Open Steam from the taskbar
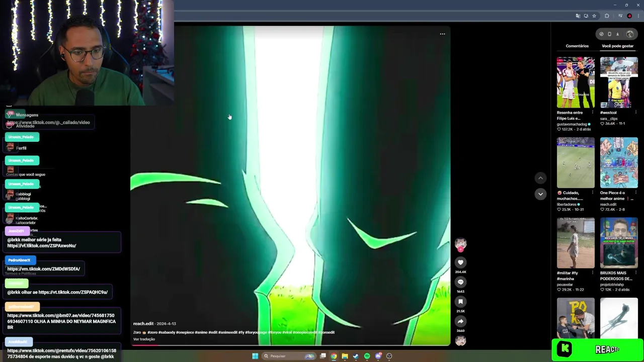Viewport: 644px width, 362px height. 356,356
